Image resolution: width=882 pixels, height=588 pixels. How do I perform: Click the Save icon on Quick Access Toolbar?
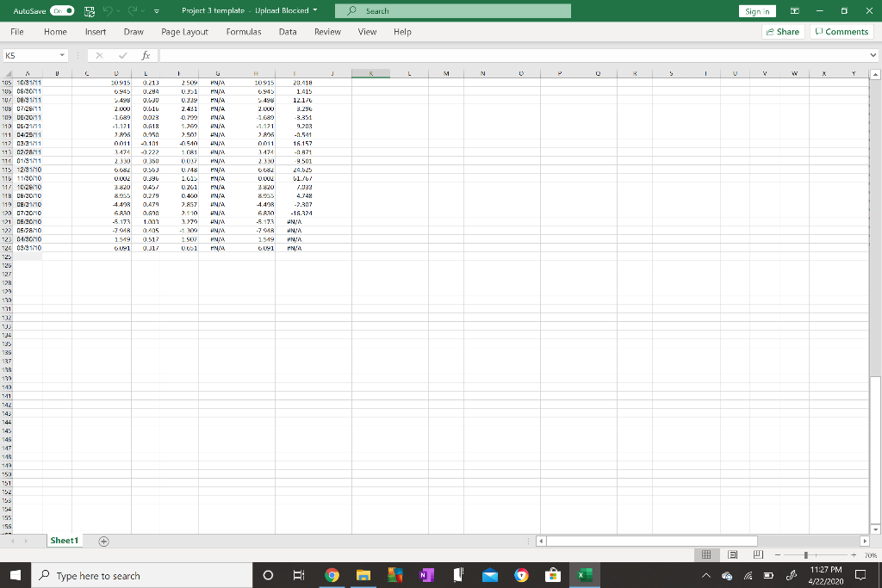click(89, 10)
